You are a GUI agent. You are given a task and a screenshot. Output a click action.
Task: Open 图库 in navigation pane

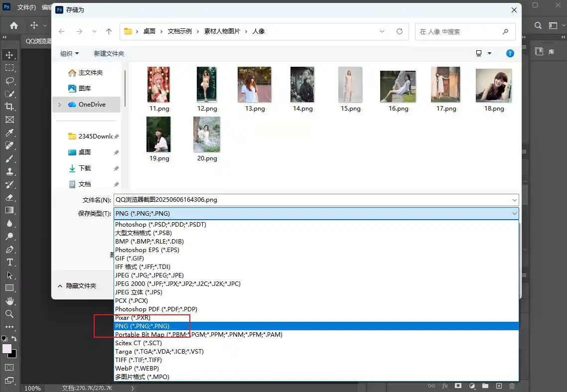click(x=80, y=89)
